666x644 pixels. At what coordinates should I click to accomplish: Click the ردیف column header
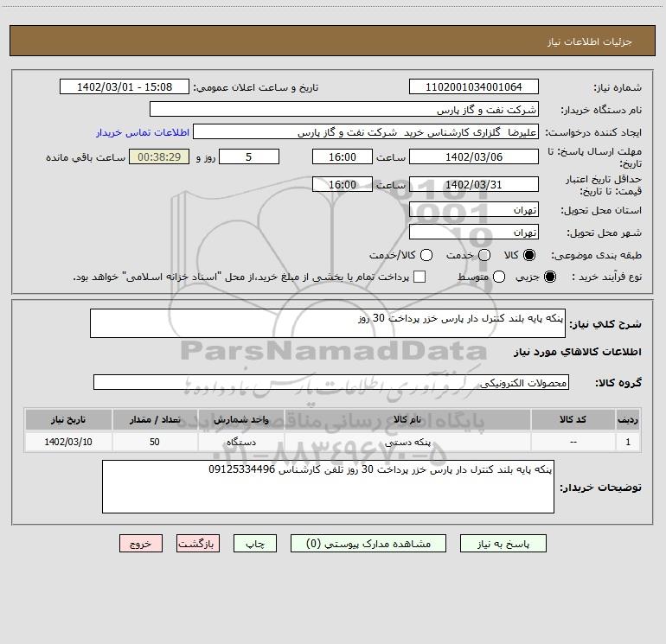(x=628, y=420)
